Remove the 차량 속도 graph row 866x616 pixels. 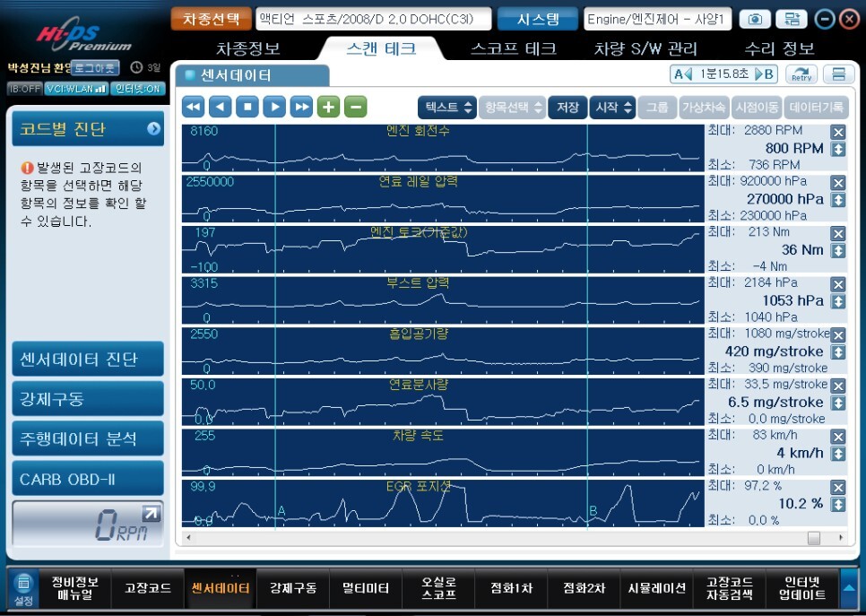[x=838, y=437]
